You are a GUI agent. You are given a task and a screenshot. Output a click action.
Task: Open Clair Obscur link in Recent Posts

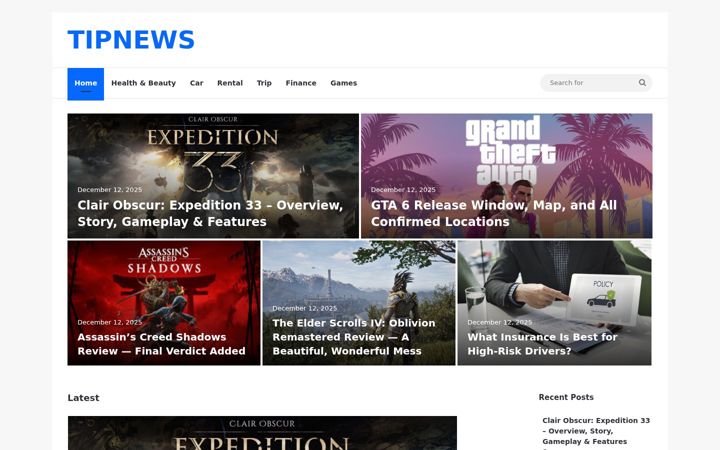click(596, 431)
